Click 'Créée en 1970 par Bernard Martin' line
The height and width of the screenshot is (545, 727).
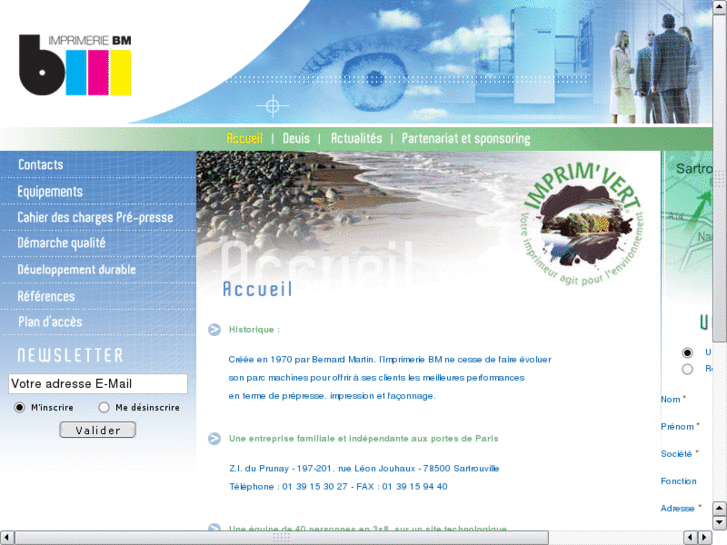click(390, 359)
